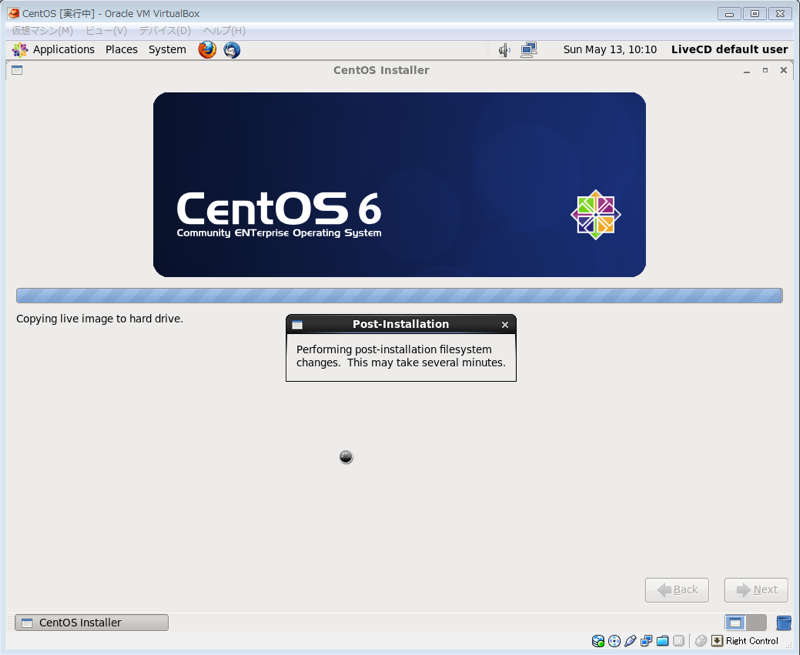Click the VirtualBox hard disk activity icon

(x=598, y=641)
